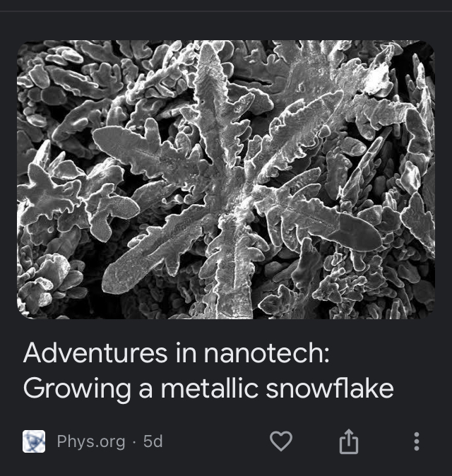Open the 'Adventures in nanotech' headline

(177, 352)
